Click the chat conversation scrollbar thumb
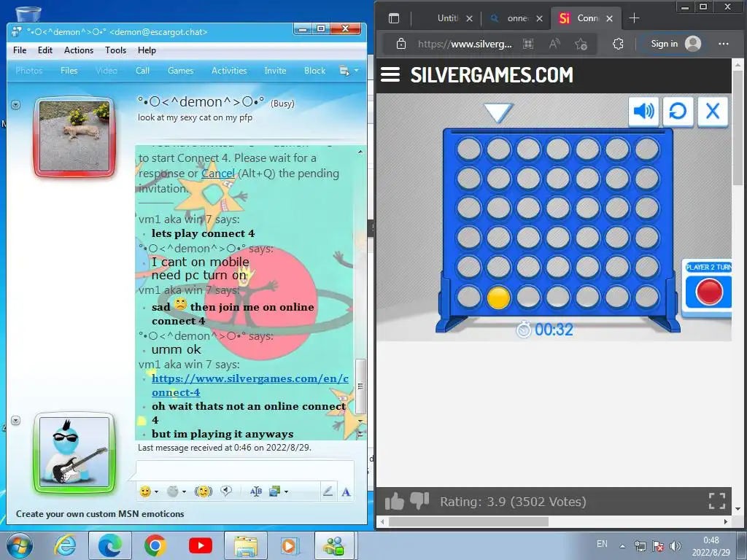 (x=360, y=386)
